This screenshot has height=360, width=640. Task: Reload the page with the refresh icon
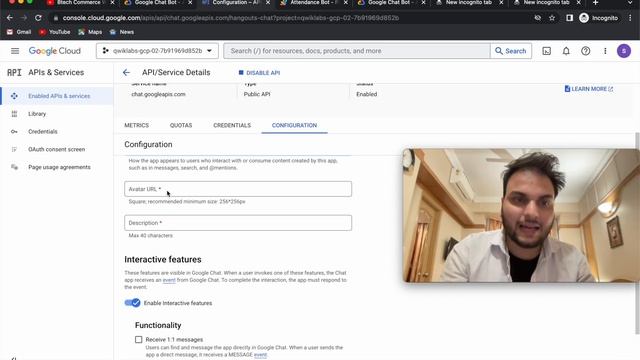[x=38, y=18]
